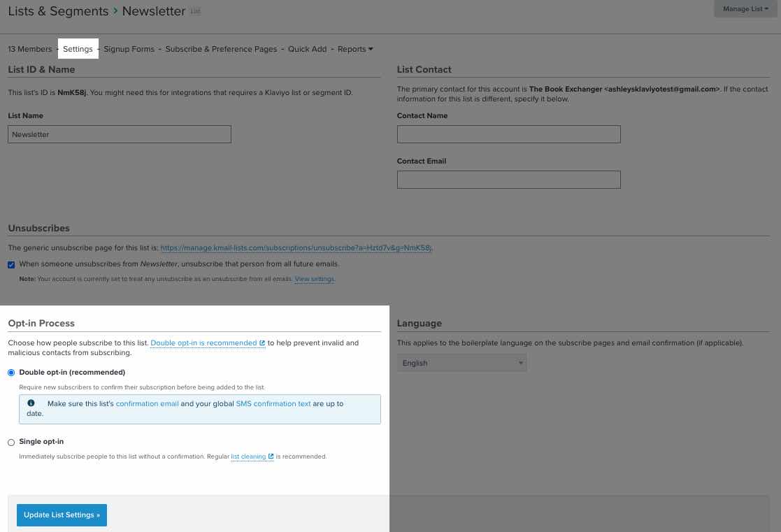Click the Update List Settings button
The height and width of the screenshot is (532, 781).
(62, 515)
